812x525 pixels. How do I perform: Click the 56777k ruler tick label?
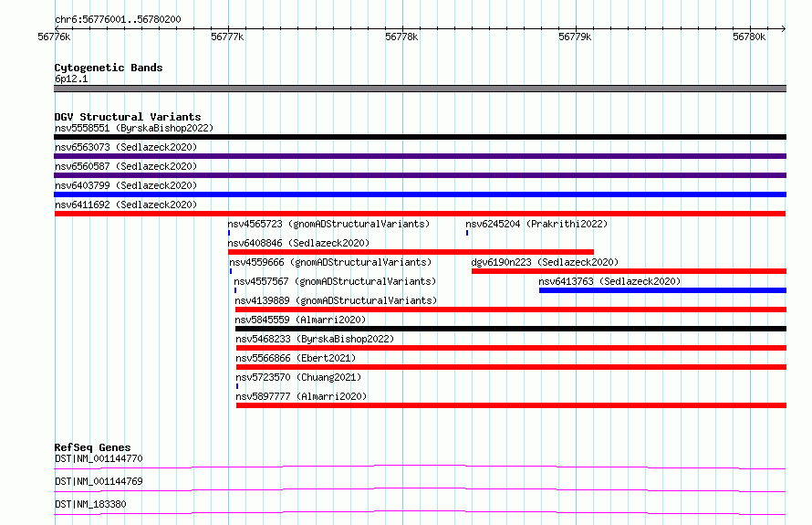227,37
